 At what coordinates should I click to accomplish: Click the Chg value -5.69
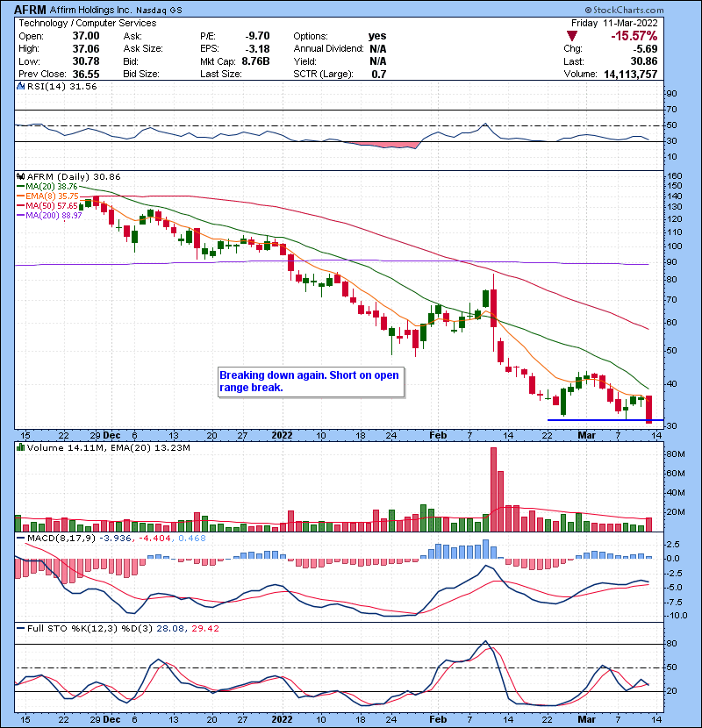tap(645, 49)
